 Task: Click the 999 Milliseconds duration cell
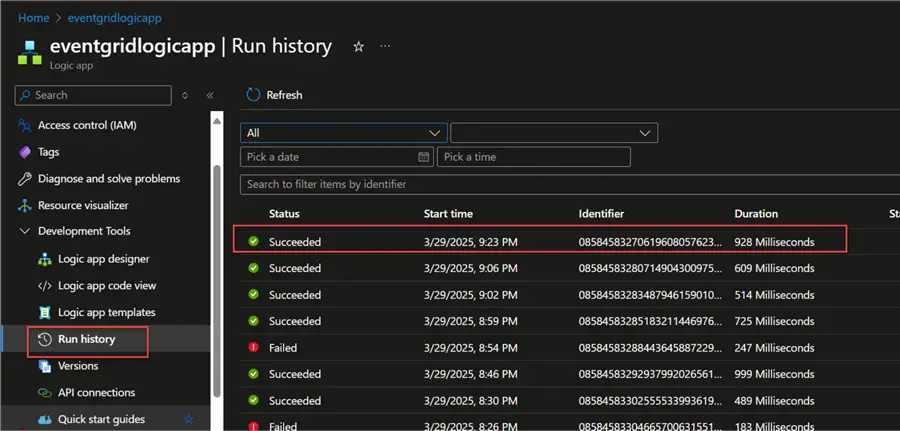pos(774,374)
